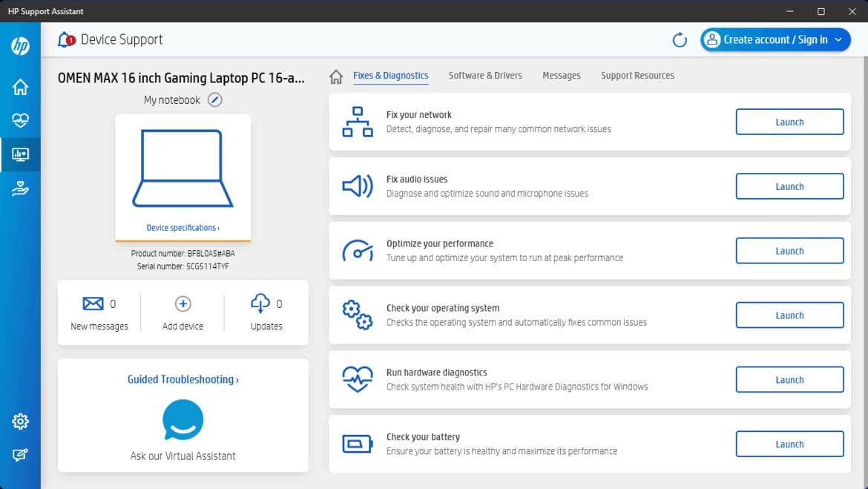
Task: Click the HP logo in the sidebar
Action: click(x=21, y=46)
